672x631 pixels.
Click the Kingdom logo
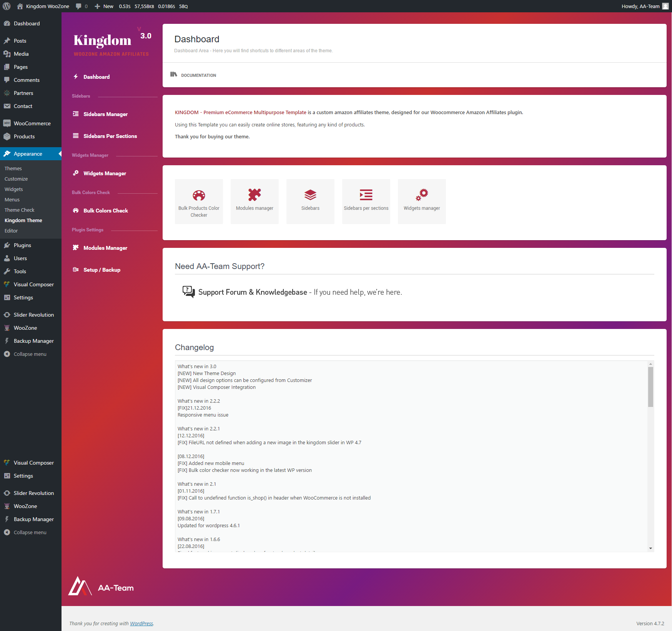pyautogui.click(x=111, y=42)
